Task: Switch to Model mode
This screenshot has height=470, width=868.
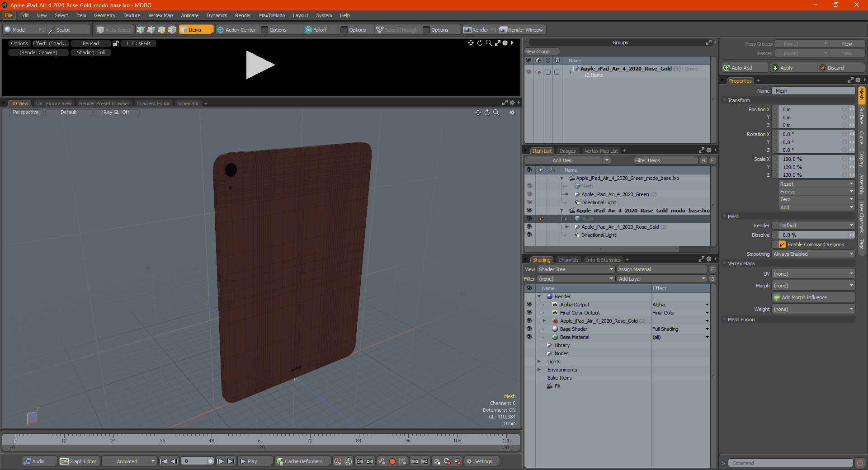Action: coord(19,30)
